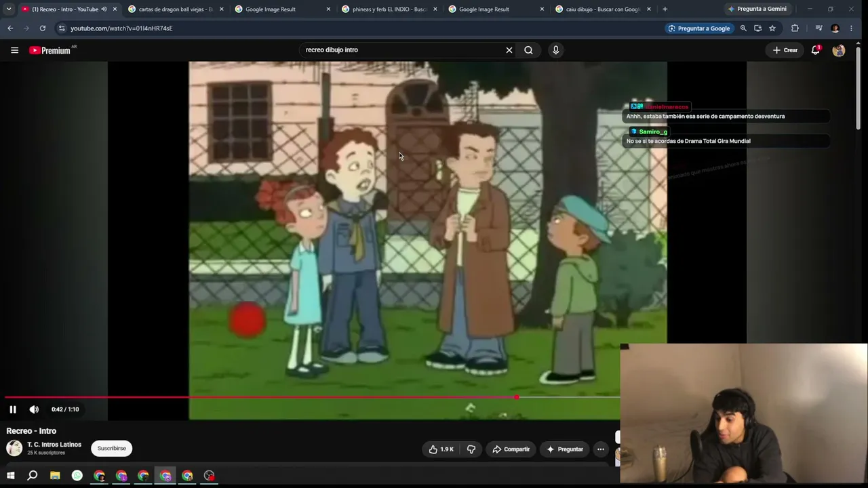
Task: Open Windows taskbar search
Action: coord(32,476)
